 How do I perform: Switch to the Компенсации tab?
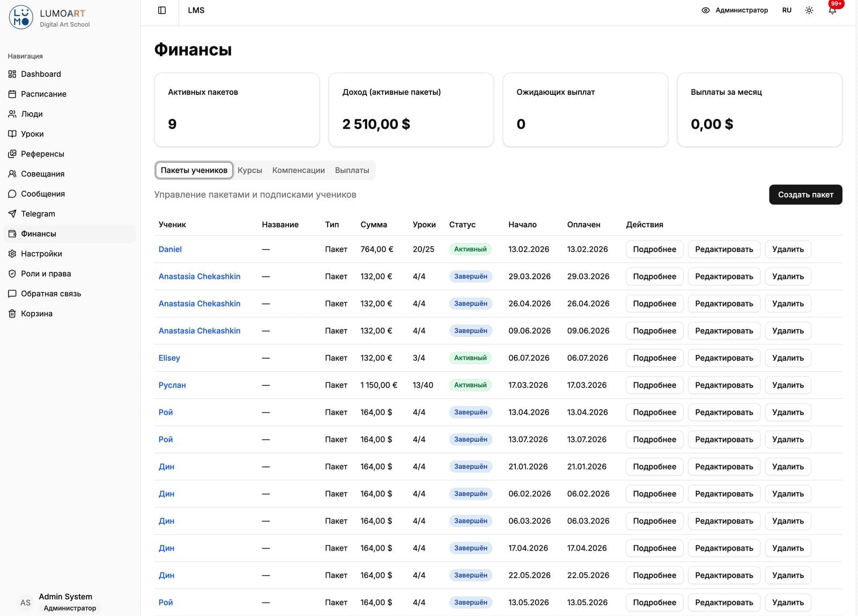[299, 170]
